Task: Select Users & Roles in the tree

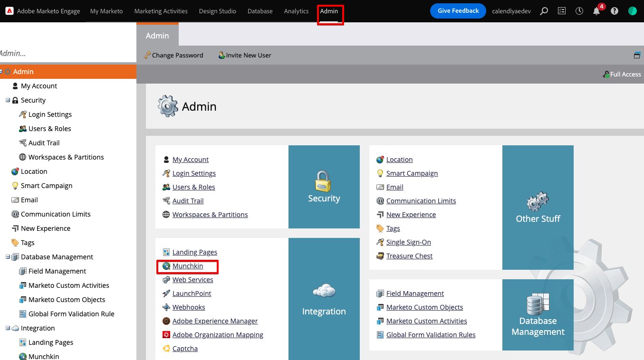Action: click(x=49, y=129)
